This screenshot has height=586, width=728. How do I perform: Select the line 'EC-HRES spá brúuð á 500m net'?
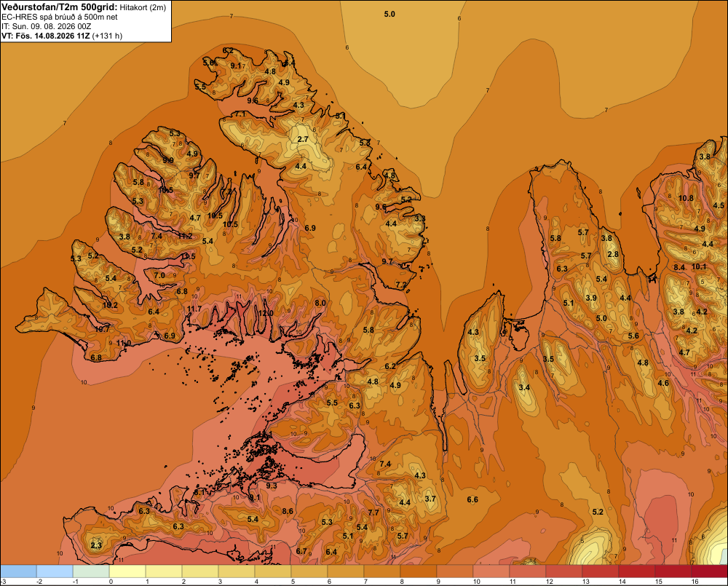(60, 17)
